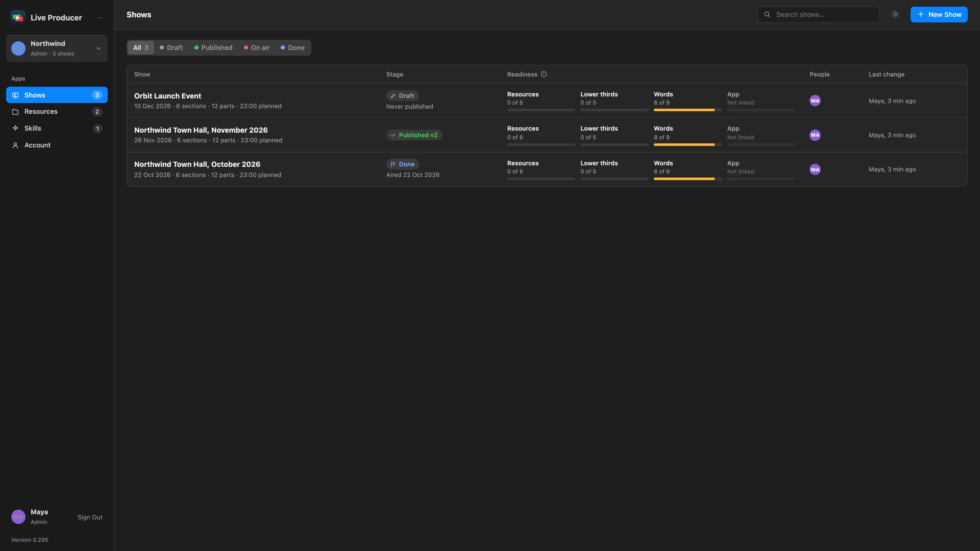Click the Readiness info icon
Image resolution: width=980 pixels, height=551 pixels.
544,74
